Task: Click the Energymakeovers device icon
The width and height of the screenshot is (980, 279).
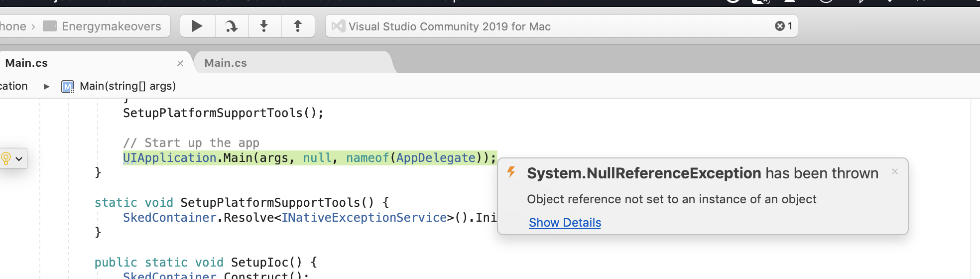Action: [50, 26]
